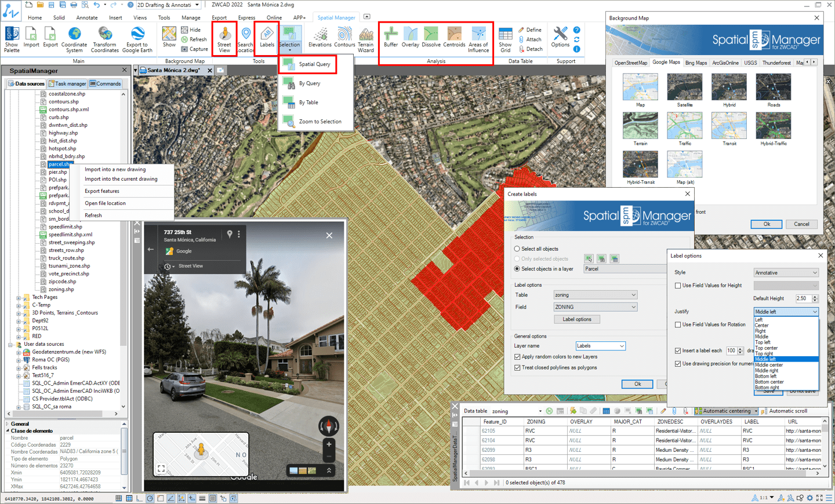
Task: Click the label interval 100 spinner arrows
Action: (x=740, y=350)
